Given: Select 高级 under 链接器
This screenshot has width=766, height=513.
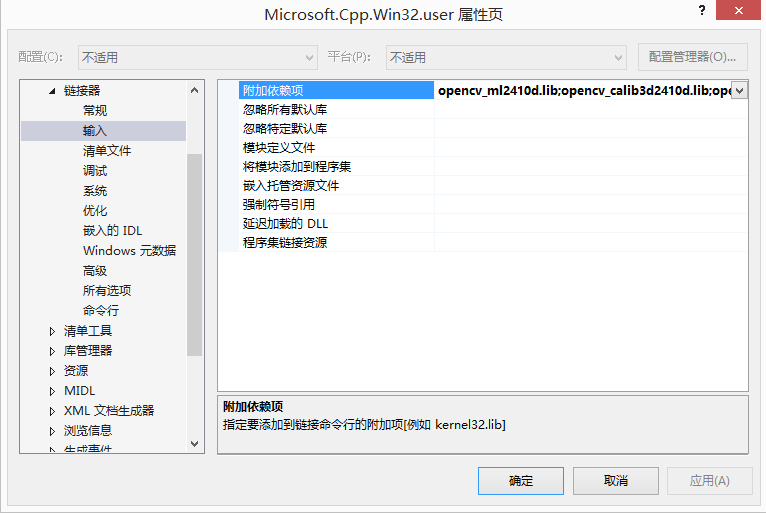Looking at the screenshot, I should pos(95,271).
